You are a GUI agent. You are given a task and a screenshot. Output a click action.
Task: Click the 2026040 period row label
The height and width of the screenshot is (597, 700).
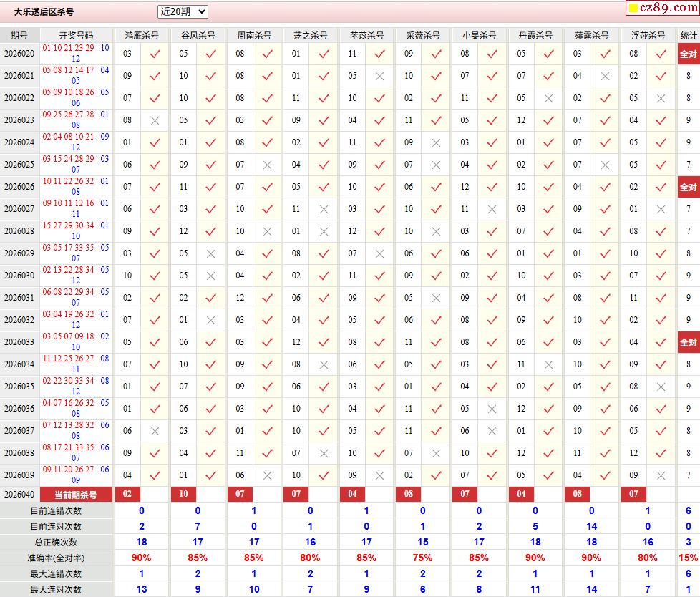(x=19, y=494)
